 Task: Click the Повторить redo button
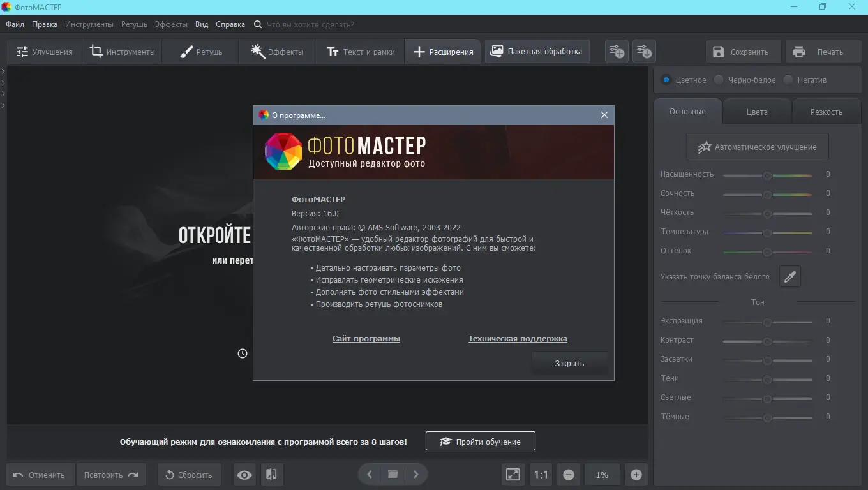click(x=111, y=475)
